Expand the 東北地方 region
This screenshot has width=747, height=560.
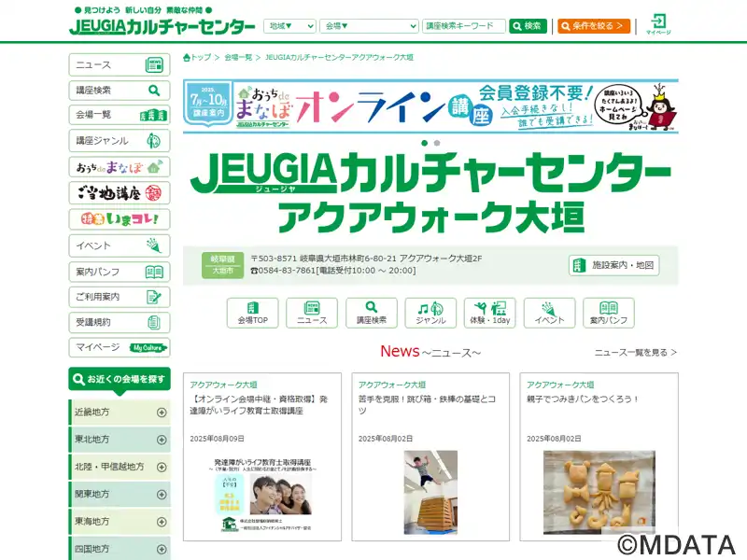pos(120,440)
